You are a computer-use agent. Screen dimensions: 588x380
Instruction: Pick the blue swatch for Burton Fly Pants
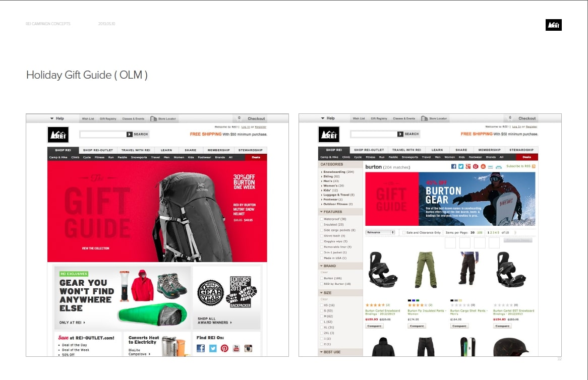pyautogui.click(x=413, y=300)
